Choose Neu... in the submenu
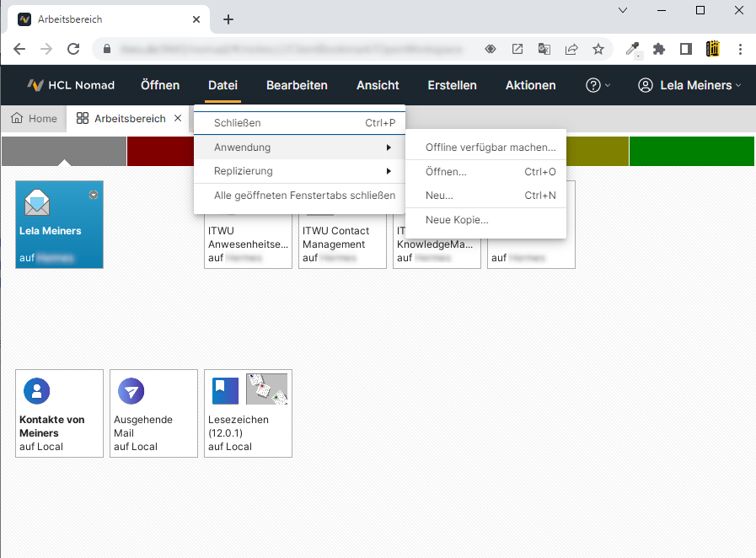The width and height of the screenshot is (756, 558). pos(486,196)
